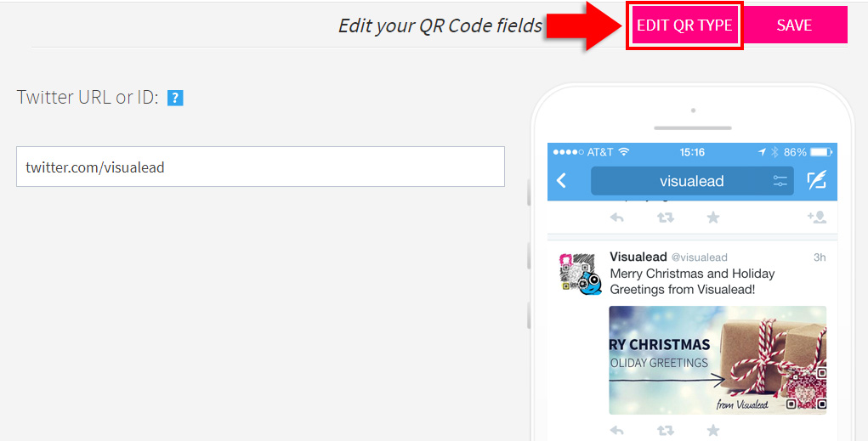Tap the reply arrow below Christmas image
868x441 pixels.
[x=616, y=430]
